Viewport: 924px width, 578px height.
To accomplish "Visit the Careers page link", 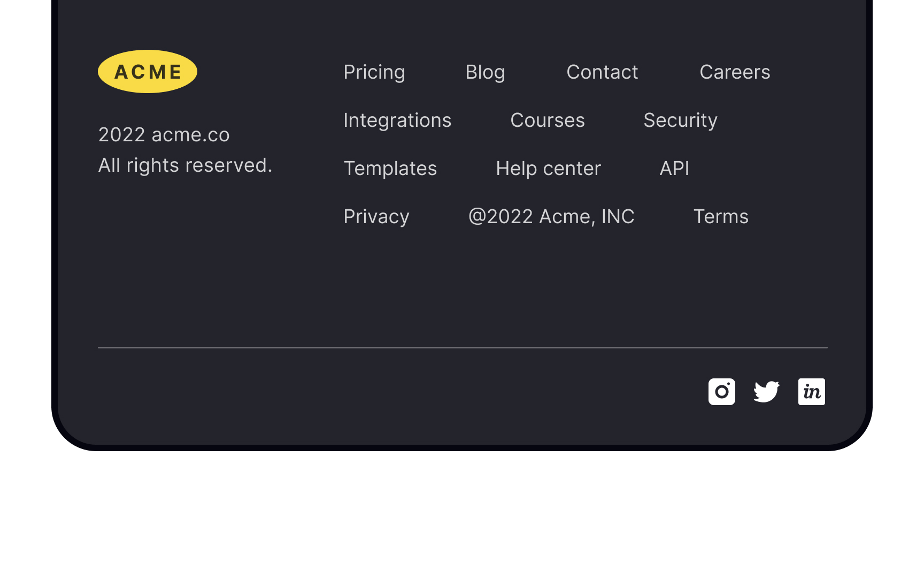I will click(x=735, y=72).
